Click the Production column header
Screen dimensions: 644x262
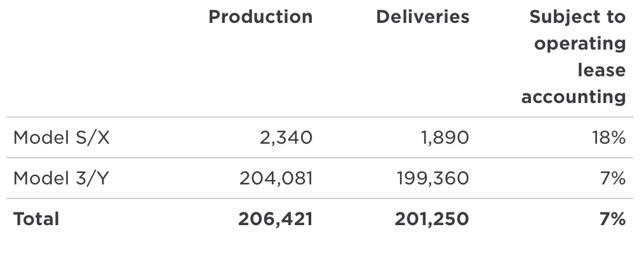[x=260, y=17]
